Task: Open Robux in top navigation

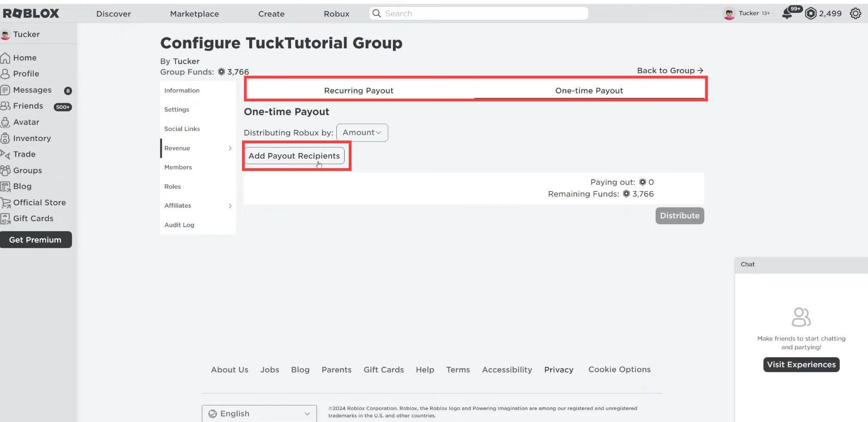Action: pos(336,14)
